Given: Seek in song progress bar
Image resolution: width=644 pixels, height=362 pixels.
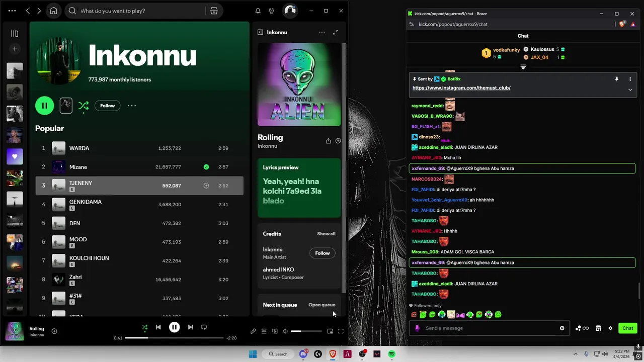Looking at the screenshot, I should (174, 338).
